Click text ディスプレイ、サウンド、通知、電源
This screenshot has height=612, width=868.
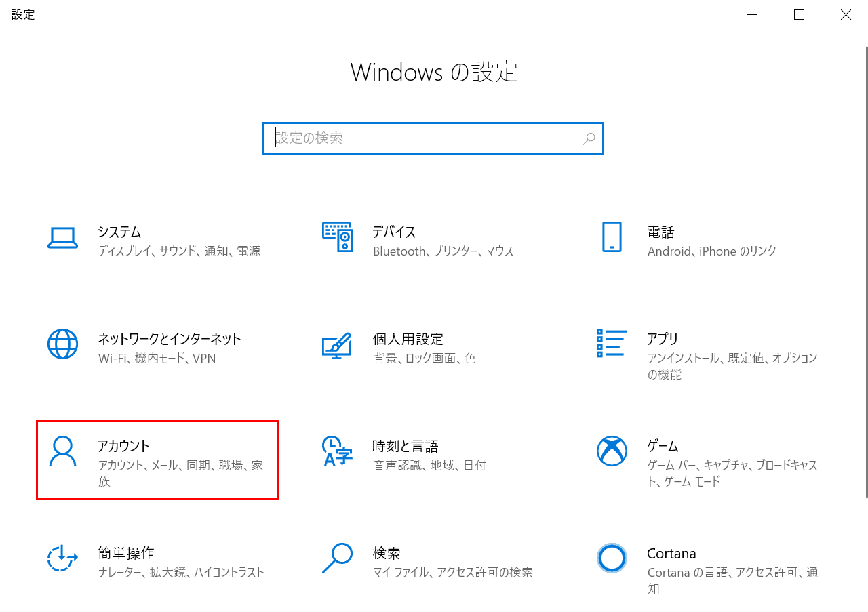tap(179, 251)
